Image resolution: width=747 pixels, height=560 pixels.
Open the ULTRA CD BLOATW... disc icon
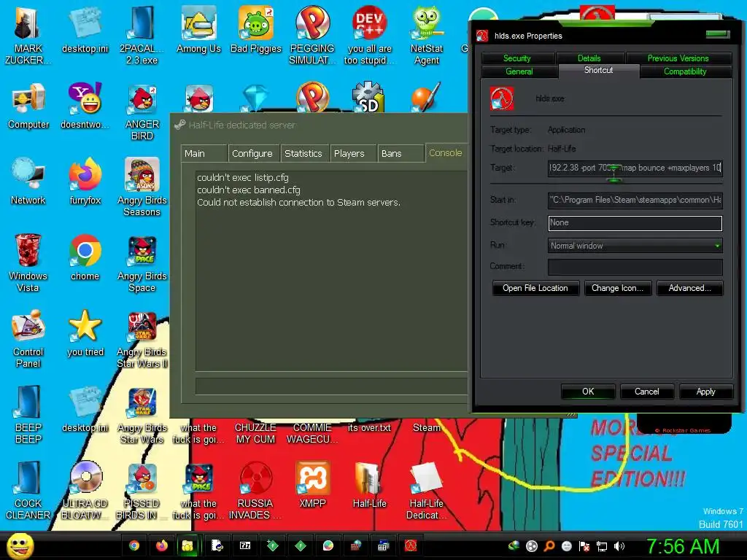pos(85,491)
